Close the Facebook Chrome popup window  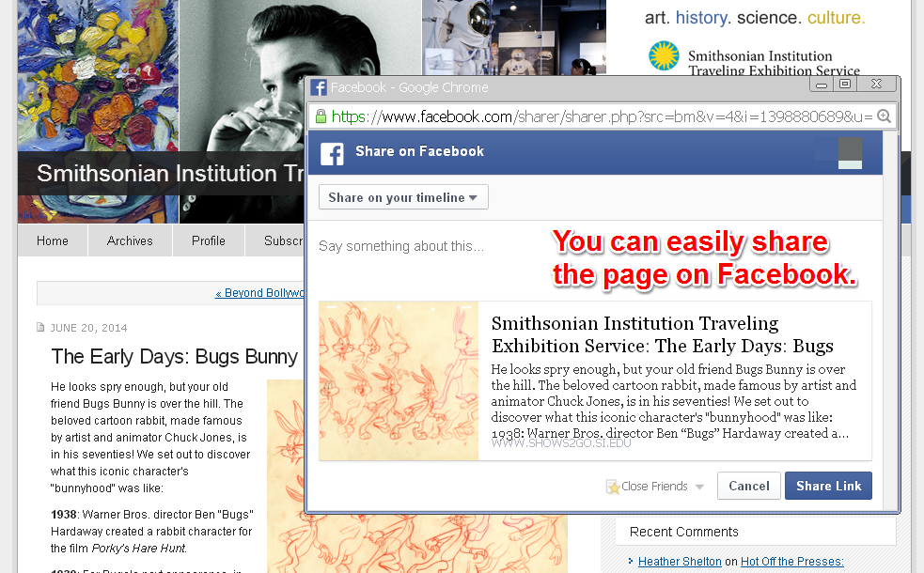(876, 85)
